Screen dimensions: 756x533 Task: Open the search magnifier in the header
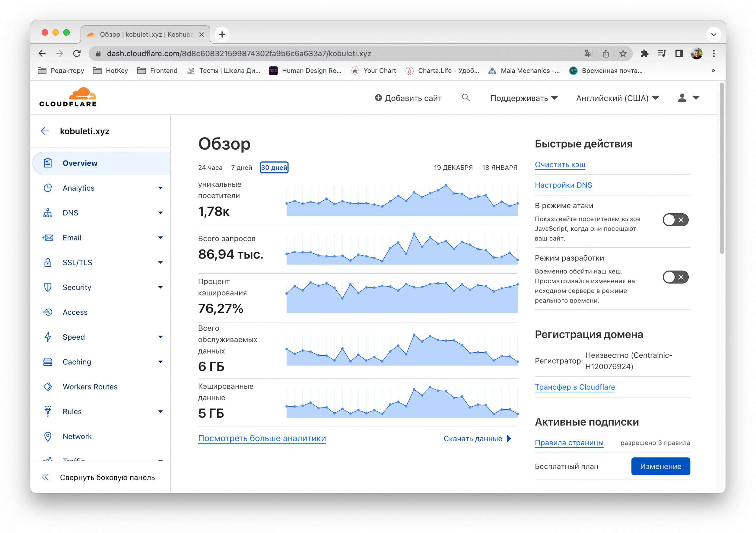click(x=466, y=98)
